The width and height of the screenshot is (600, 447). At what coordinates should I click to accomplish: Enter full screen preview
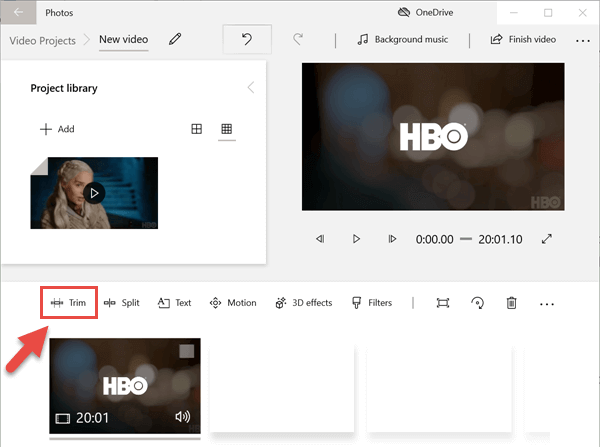click(547, 239)
